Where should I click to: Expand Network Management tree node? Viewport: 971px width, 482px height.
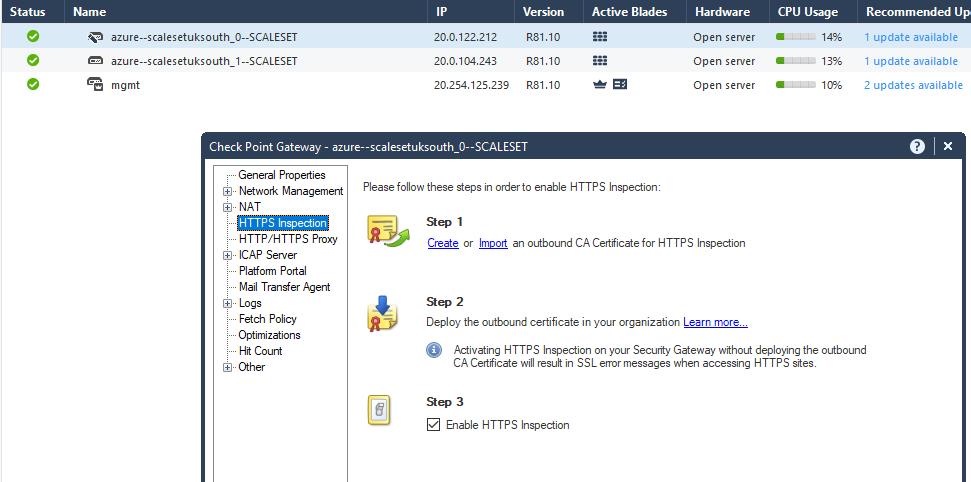tap(227, 191)
